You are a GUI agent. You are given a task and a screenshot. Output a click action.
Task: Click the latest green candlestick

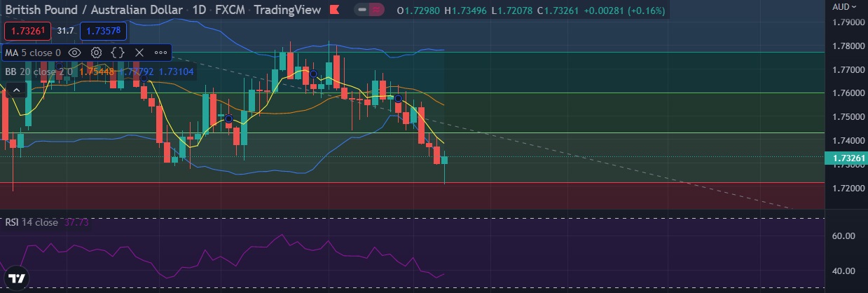(x=444, y=161)
